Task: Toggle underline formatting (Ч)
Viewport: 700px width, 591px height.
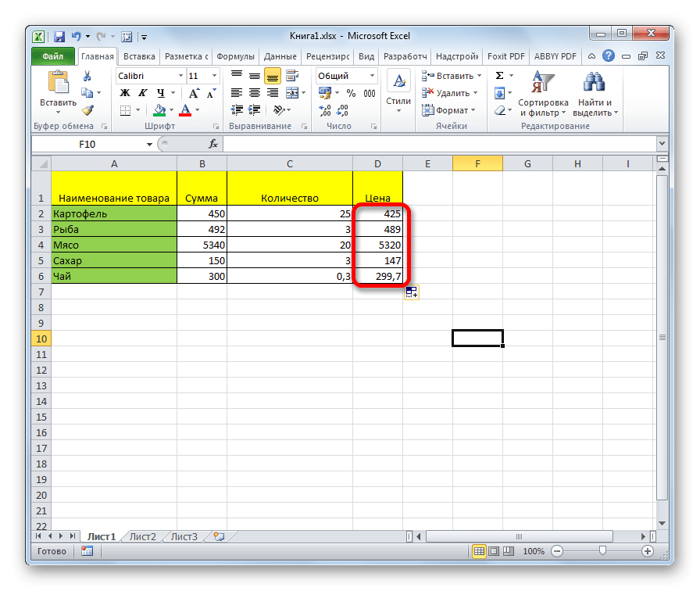Action: pos(161,93)
